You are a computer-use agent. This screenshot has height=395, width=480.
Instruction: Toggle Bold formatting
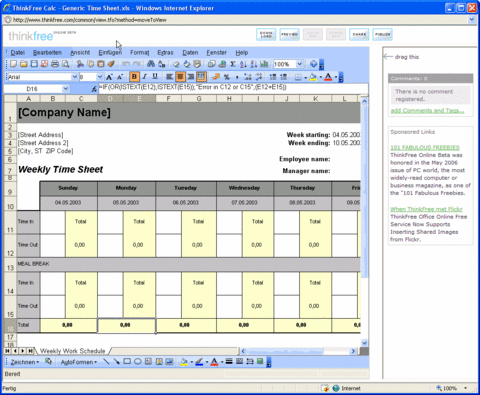tap(134, 77)
